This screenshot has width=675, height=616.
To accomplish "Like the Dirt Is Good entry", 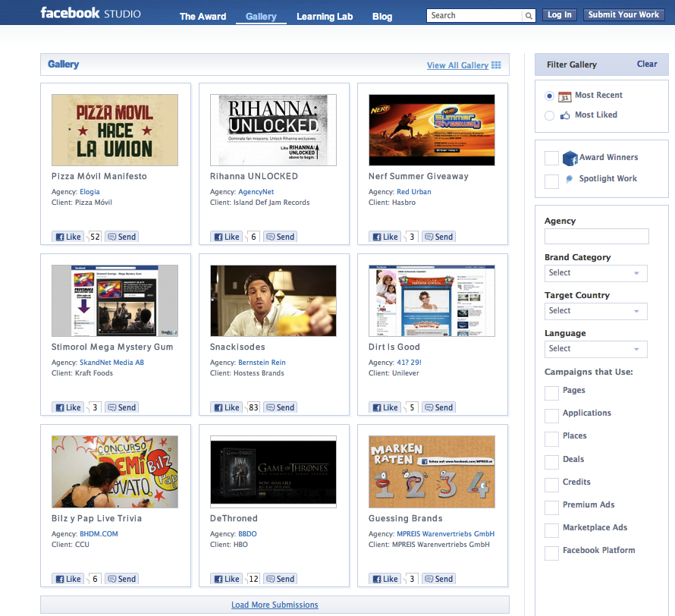I will pyautogui.click(x=385, y=407).
